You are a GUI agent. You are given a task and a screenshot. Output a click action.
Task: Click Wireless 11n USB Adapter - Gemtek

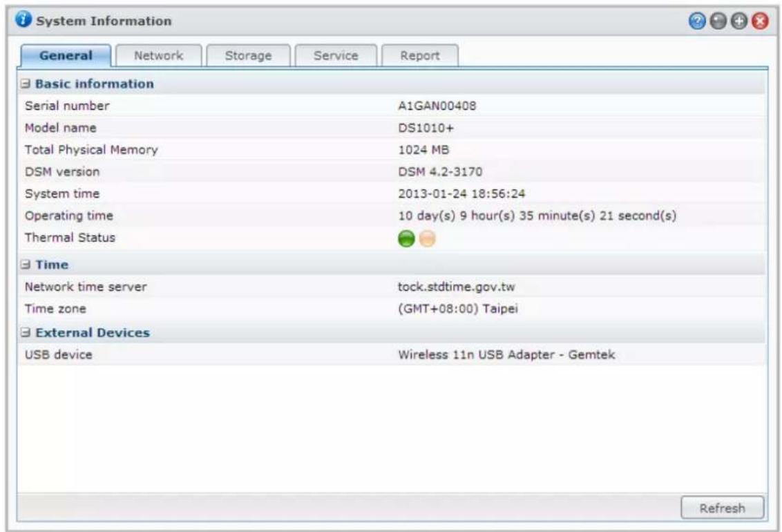[x=506, y=354]
